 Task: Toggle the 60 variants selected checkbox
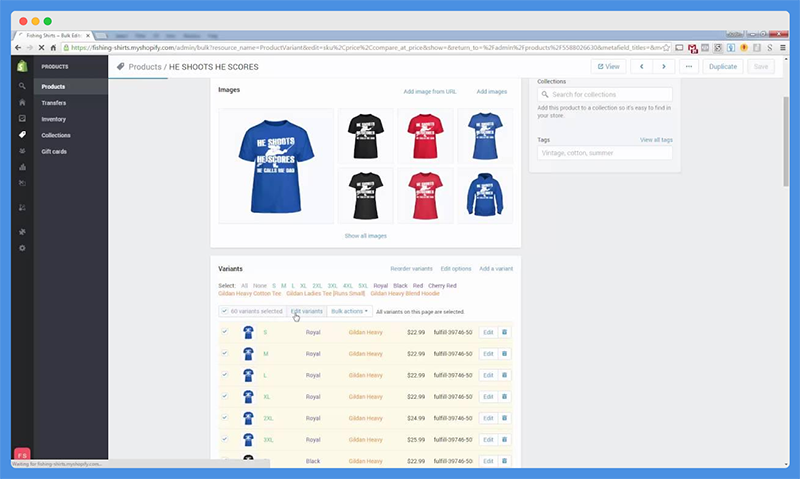point(224,311)
